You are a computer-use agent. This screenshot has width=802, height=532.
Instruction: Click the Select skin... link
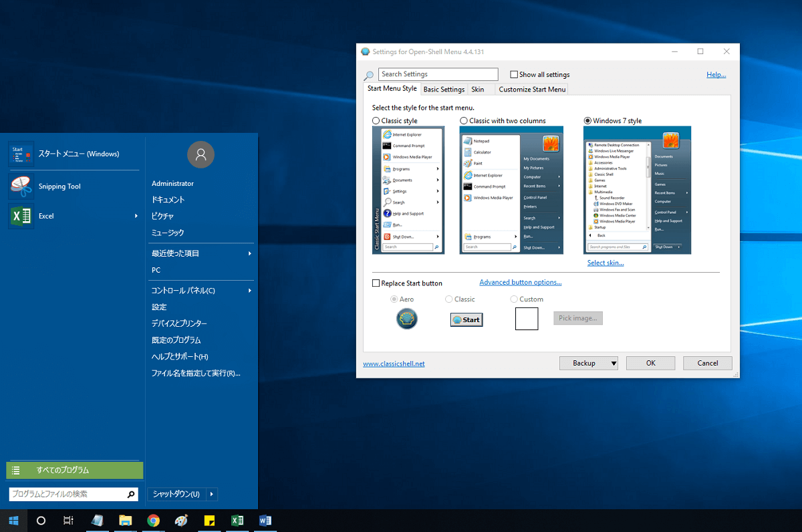(606, 263)
